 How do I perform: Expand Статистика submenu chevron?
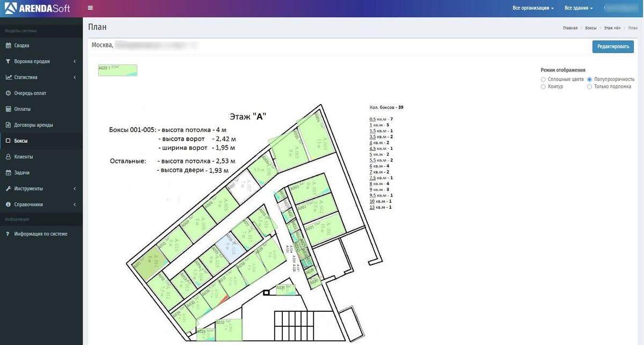click(75, 77)
